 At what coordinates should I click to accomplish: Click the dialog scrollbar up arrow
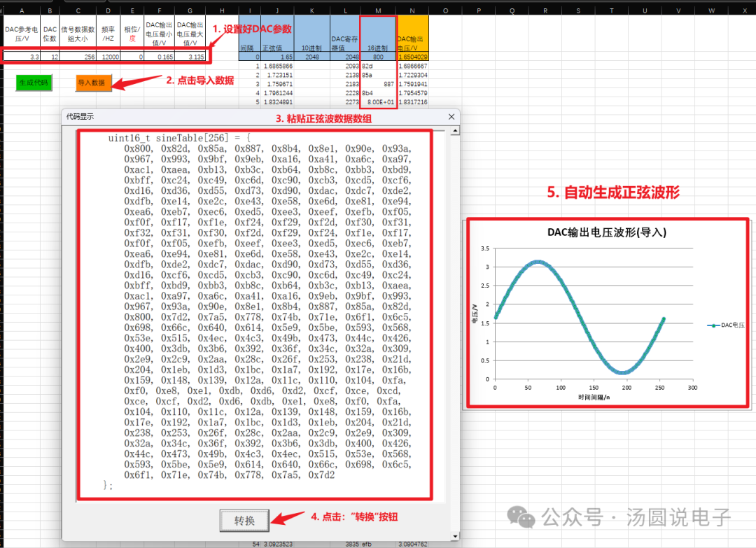click(455, 131)
